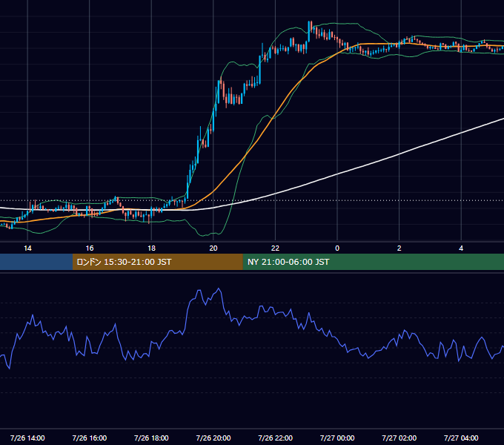The height and width of the screenshot is (445, 504).
Task: Click the 7/26 14:00 date label
Action: point(27,438)
